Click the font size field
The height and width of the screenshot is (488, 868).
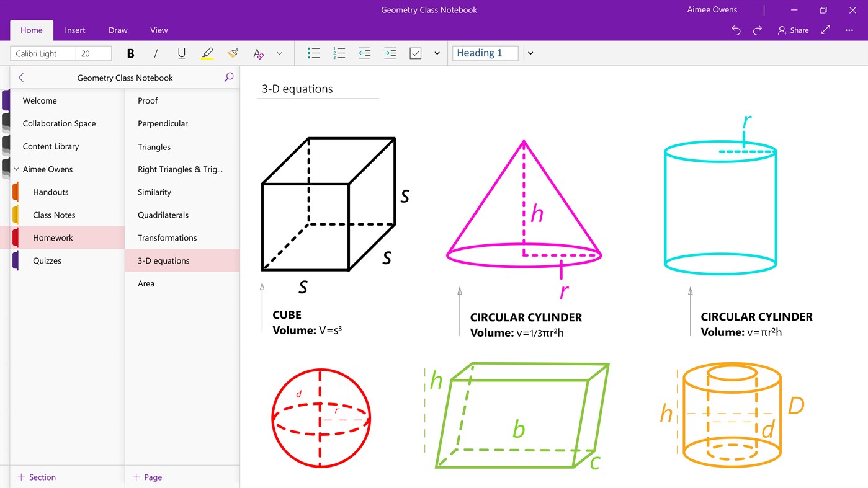(x=93, y=53)
